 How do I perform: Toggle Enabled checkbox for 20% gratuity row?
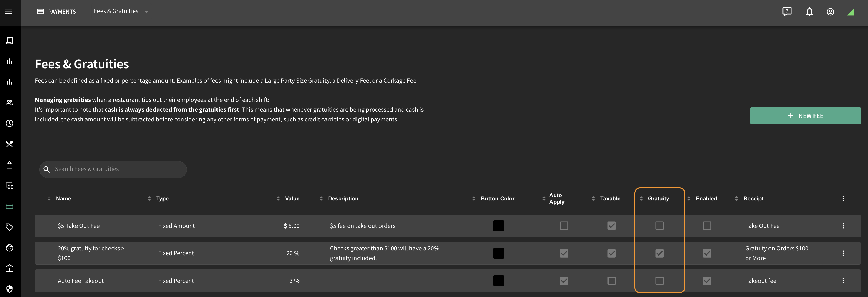coord(707,253)
